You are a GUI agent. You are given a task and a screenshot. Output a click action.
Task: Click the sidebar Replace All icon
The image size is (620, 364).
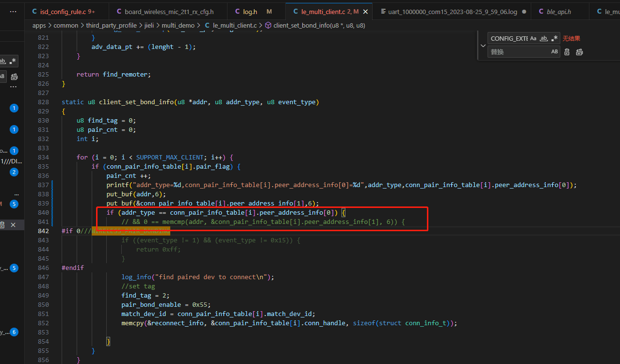coord(14,77)
